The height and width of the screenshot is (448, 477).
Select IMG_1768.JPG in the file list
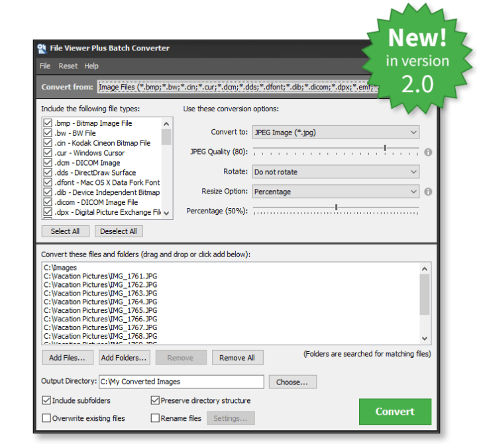(x=101, y=336)
